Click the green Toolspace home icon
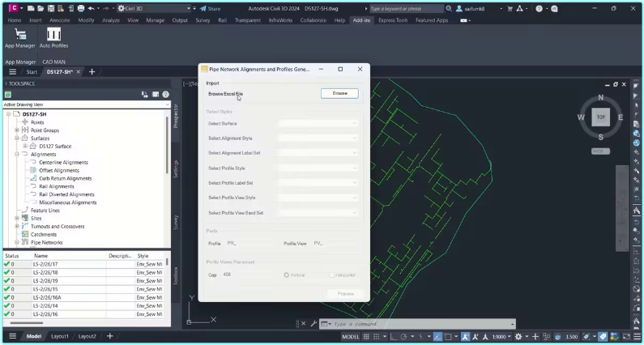Viewport: 644px width, 345px height. click(x=8, y=95)
